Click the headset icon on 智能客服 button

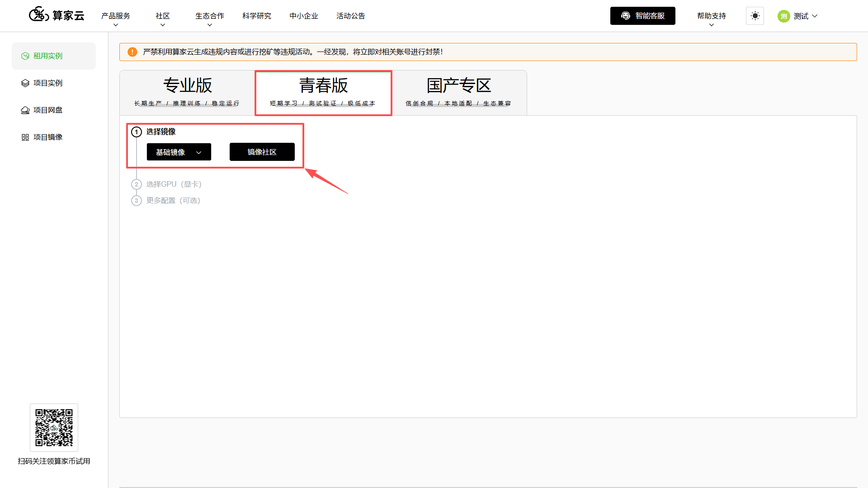point(625,16)
